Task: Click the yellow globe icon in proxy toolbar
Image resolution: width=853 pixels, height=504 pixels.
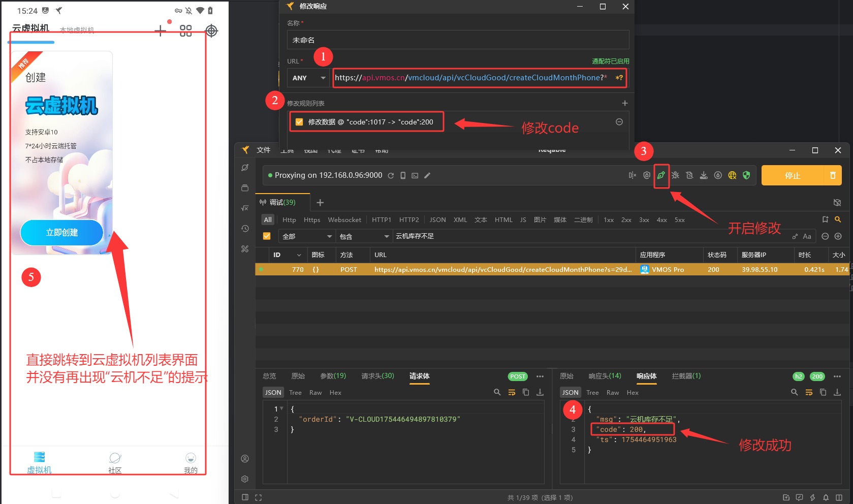Action: 732,175
